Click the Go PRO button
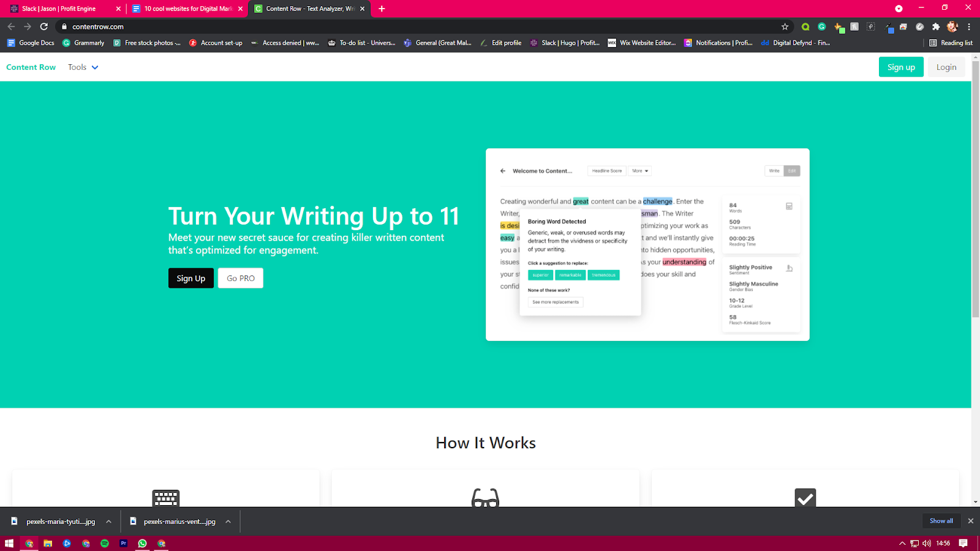This screenshot has height=551, width=980. [x=241, y=278]
